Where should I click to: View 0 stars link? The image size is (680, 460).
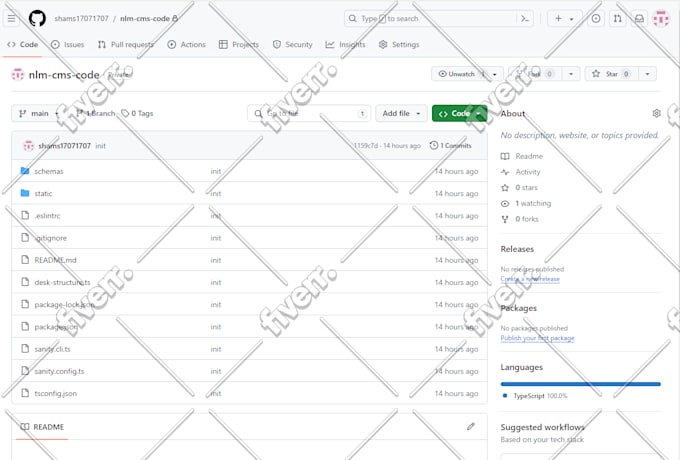[519, 187]
